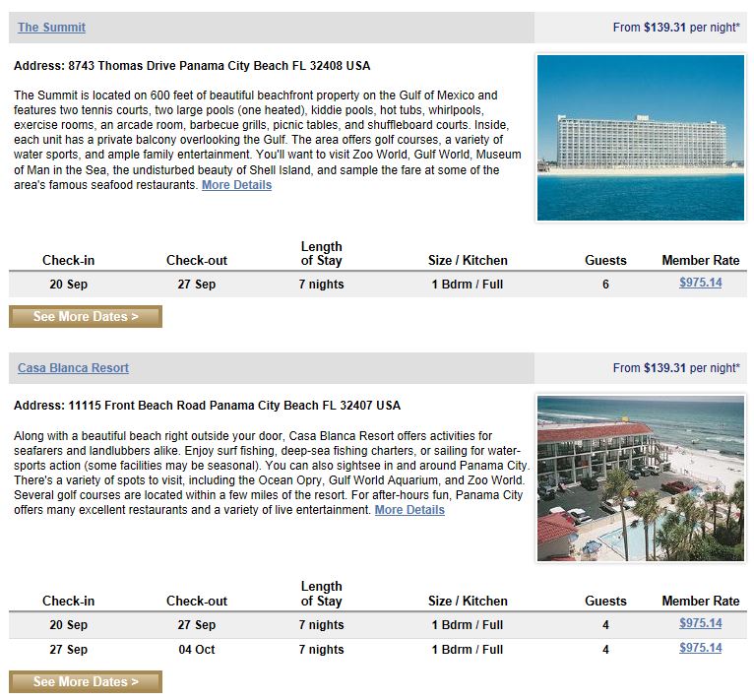Click The Summit beachfront building photo
Image resolution: width=754 pixels, height=700 pixels.
pyautogui.click(x=640, y=138)
